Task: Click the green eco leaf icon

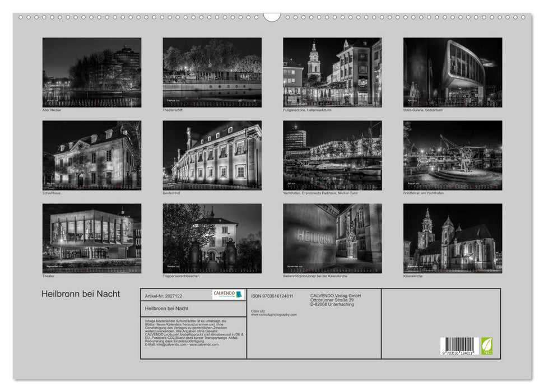Action: point(486,345)
